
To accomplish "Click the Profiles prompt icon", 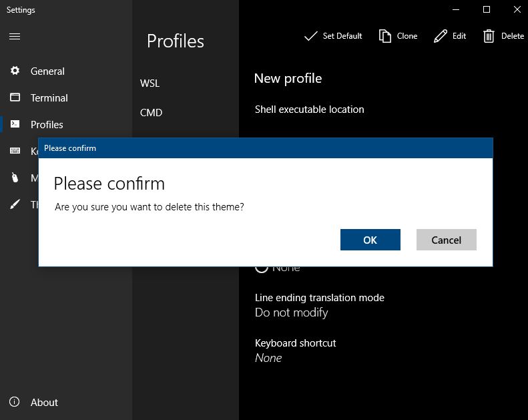I will (15, 124).
